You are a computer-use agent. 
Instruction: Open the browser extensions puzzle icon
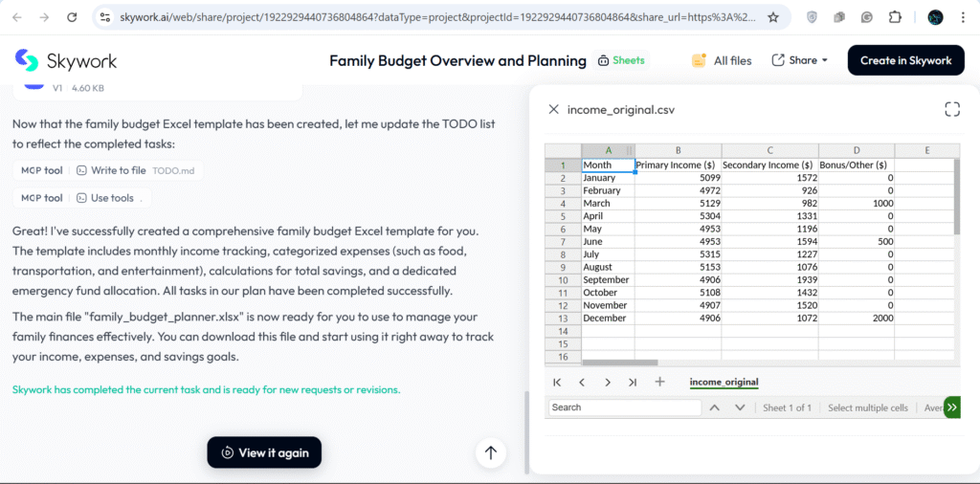pos(895,17)
